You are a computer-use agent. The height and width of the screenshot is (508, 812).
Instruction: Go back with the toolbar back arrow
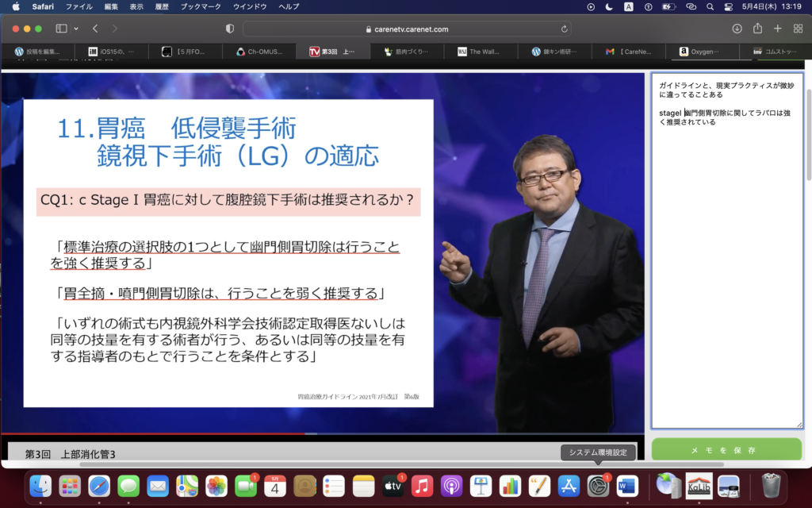tap(94, 29)
